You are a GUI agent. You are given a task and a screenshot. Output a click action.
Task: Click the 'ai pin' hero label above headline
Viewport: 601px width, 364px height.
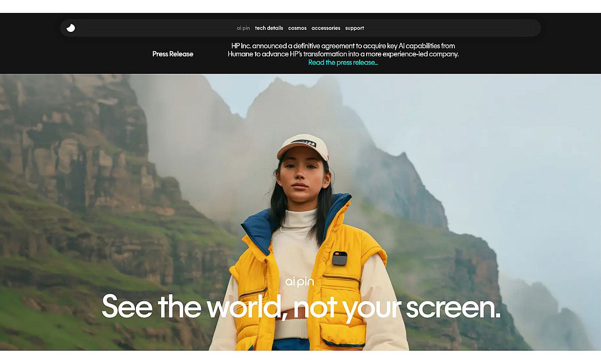[x=300, y=282]
